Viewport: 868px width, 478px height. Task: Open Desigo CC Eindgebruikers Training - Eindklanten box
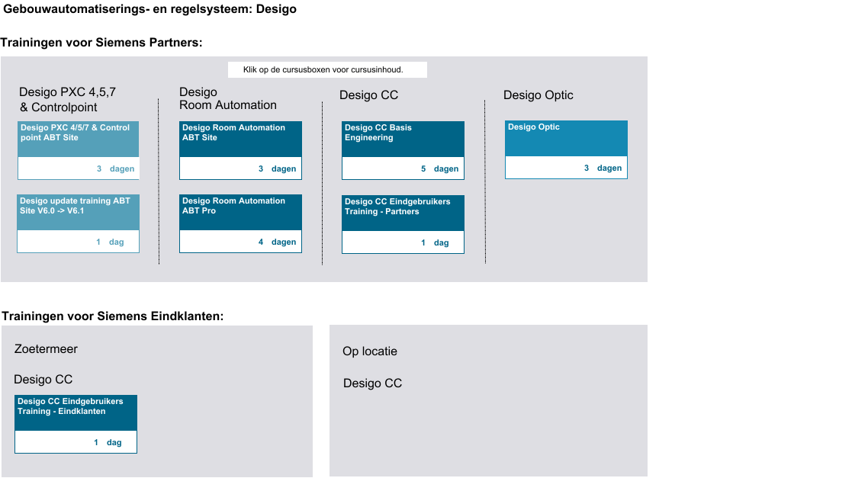[x=76, y=413]
